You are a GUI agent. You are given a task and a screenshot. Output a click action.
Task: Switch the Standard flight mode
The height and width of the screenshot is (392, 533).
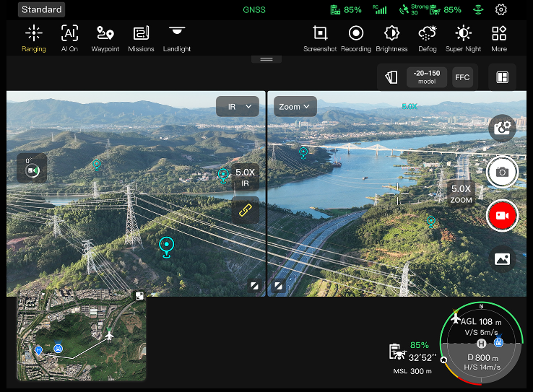tap(41, 9)
